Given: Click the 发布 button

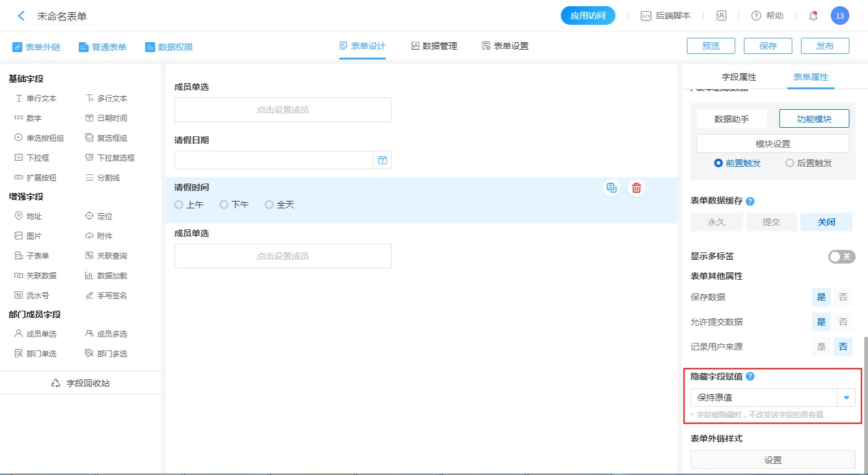Looking at the screenshot, I should pyautogui.click(x=825, y=46).
